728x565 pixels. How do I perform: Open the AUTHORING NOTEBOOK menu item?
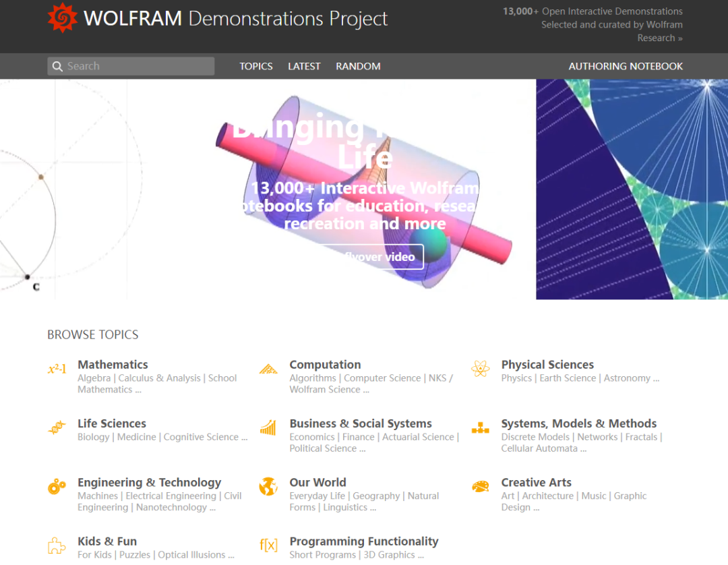(626, 66)
